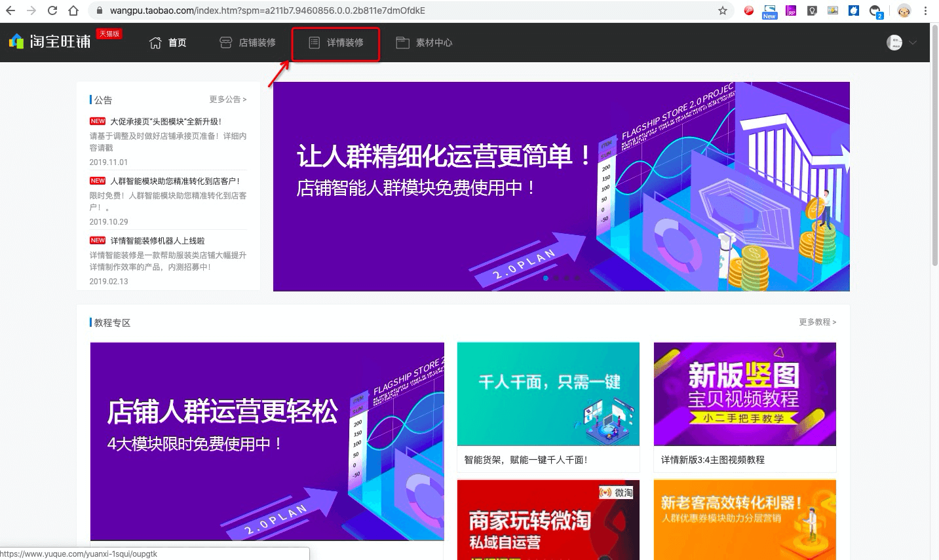Image resolution: width=939 pixels, height=560 pixels.
Task: Open the 详情装修 tab
Action: [x=336, y=43]
